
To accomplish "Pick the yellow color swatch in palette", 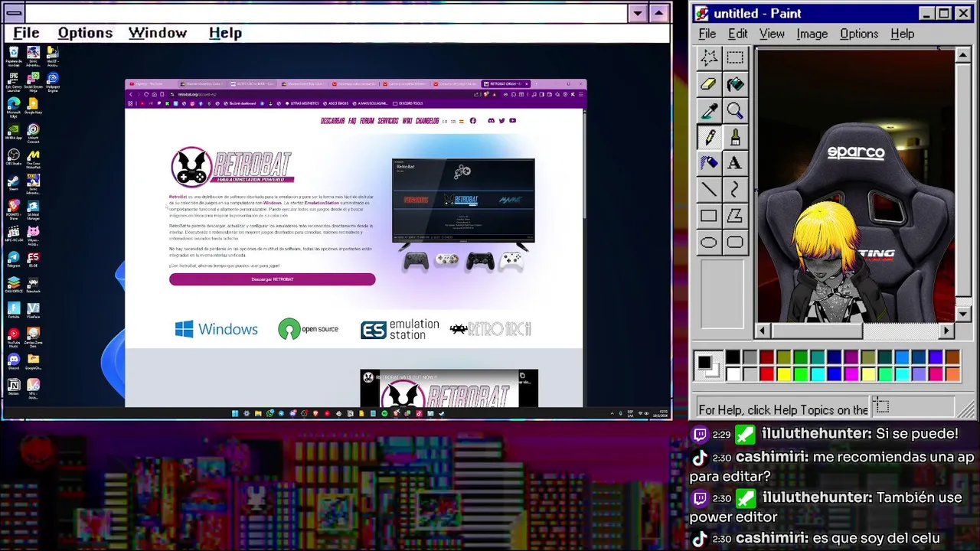I will coord(783,373).
